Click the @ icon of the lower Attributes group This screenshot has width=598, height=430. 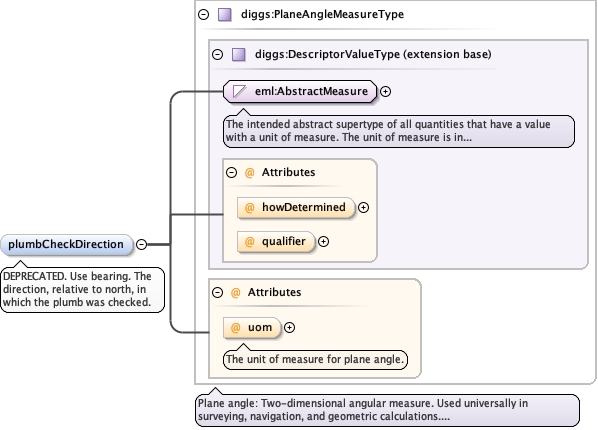236,292
